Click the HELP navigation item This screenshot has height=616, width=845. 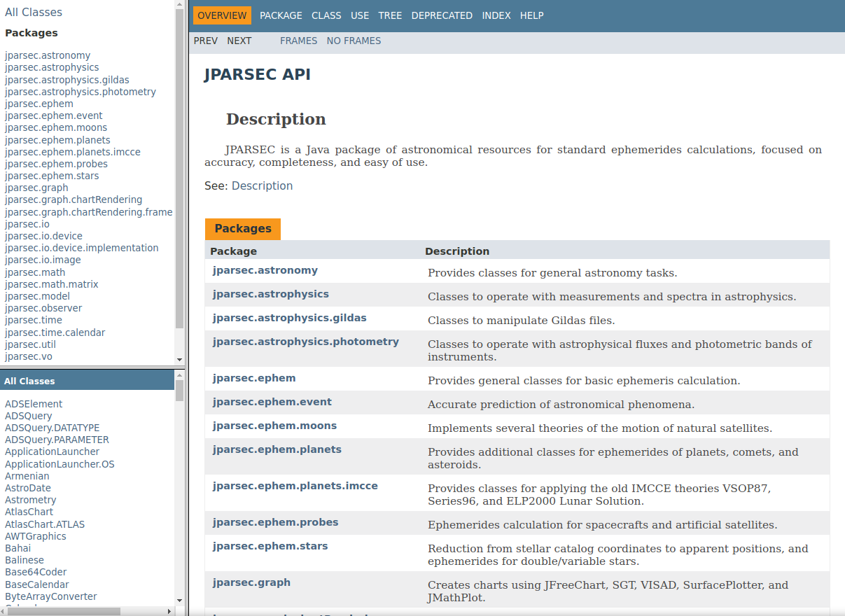click(531, 15)
